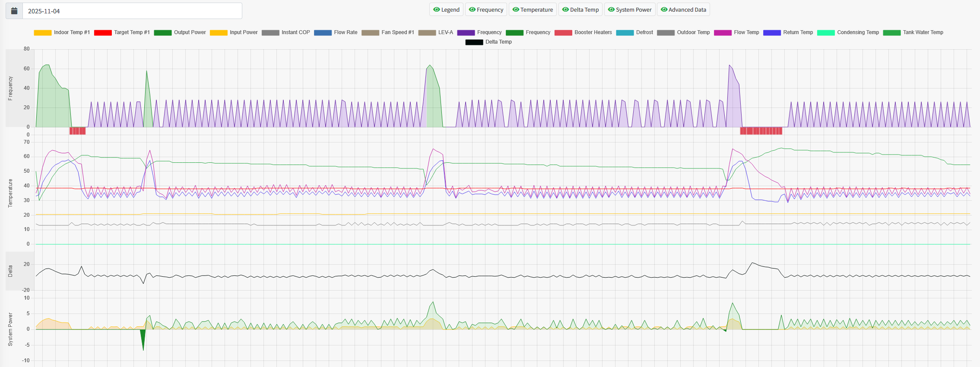Viewport: 980px width, 367px height.
Task: Click the black Delta Temp legend swatch
Action: tap(474, 42)
